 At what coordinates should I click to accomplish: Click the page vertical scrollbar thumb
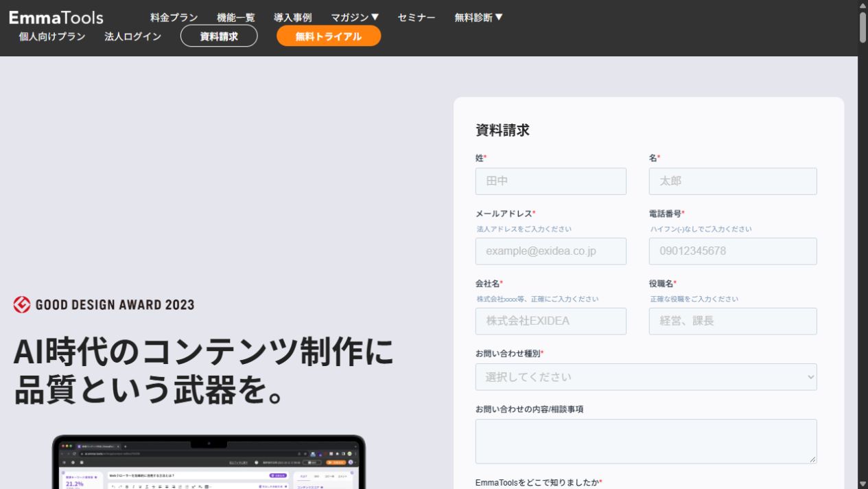[x=863, y=27]
